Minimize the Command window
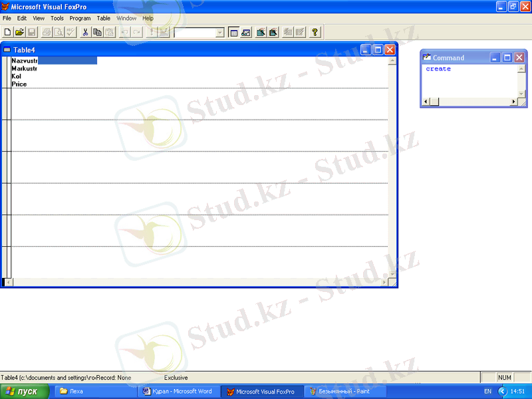Image resolution: width=532 pixels, height=399 pixels. [x=495, y=58]
